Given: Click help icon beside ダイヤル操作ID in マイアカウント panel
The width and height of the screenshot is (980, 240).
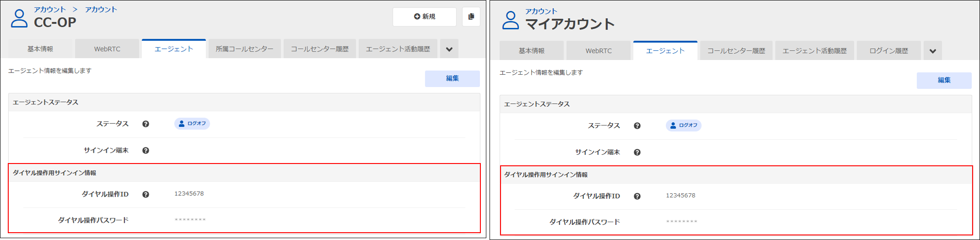Looking at the screenshot, I should [637, 196].
